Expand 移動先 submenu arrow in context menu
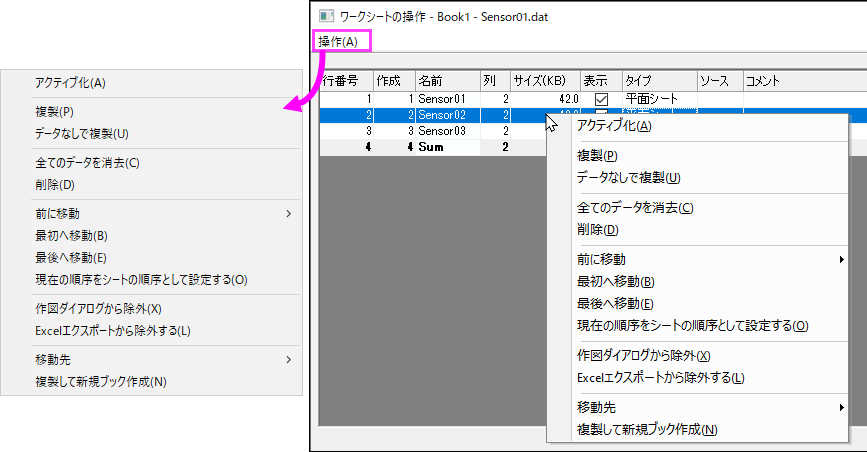The height and width of the screenshot is (452, 867). point(841,408)
